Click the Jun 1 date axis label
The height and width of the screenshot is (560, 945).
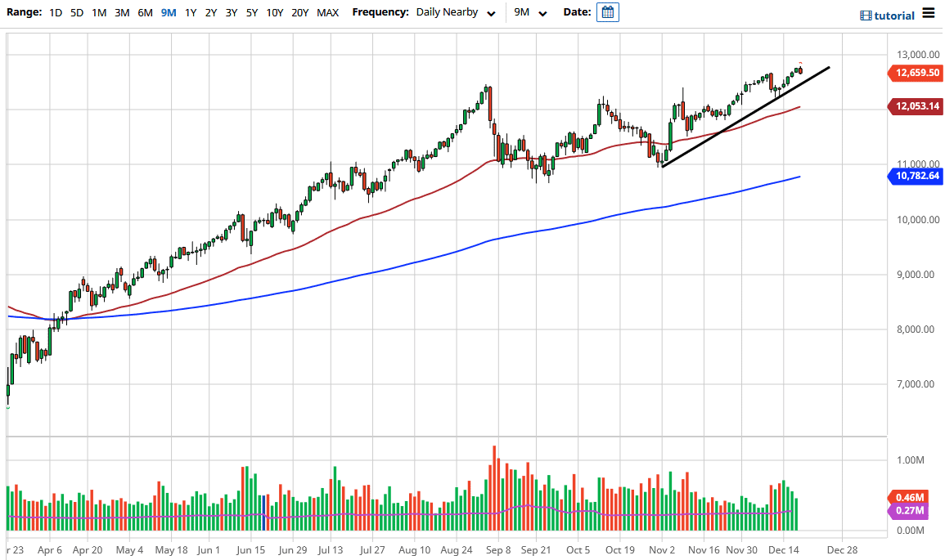click(209, 549)
